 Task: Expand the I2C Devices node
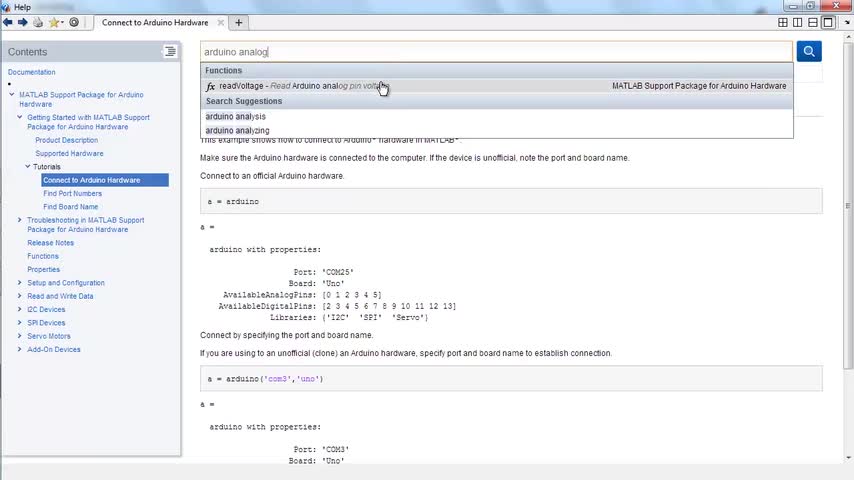(x=20, y=309)
